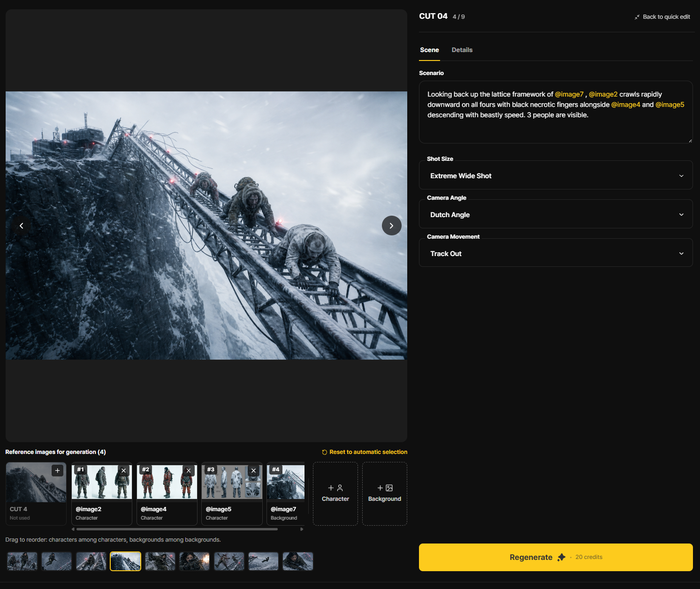700x589 pixels.
Task: Remove @image2 reference with its X
Action: (x=123, y=470)
